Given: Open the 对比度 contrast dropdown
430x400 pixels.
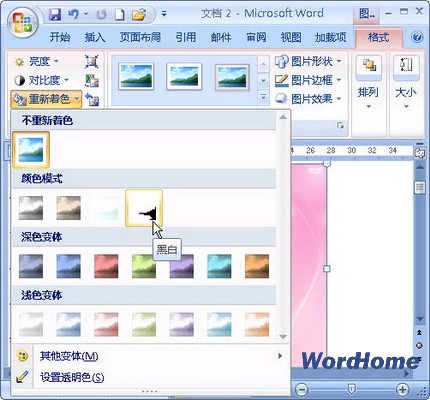Looking at the screenshot, I should [42, 80].
